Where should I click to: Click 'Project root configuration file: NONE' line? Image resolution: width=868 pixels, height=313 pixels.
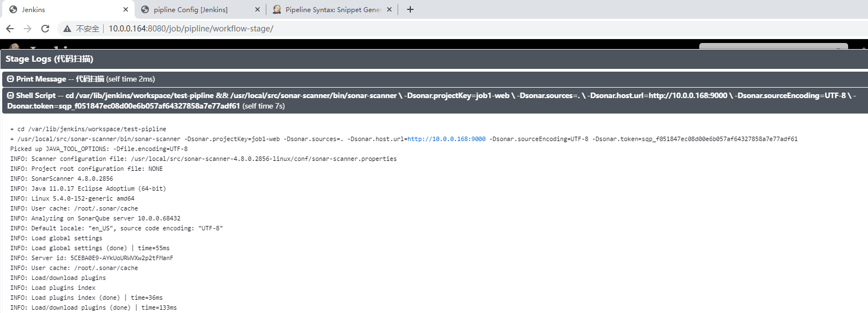click(86, 169)
